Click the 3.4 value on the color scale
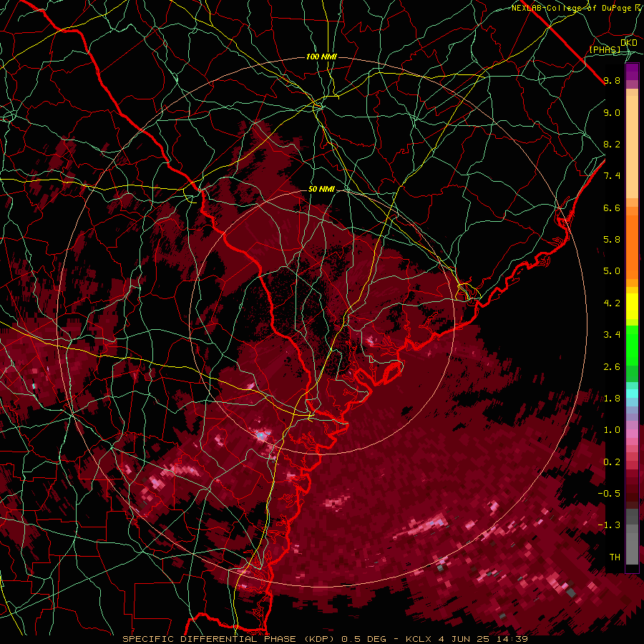The height and width of the screenshot is (644, 644). coord(612,335)
